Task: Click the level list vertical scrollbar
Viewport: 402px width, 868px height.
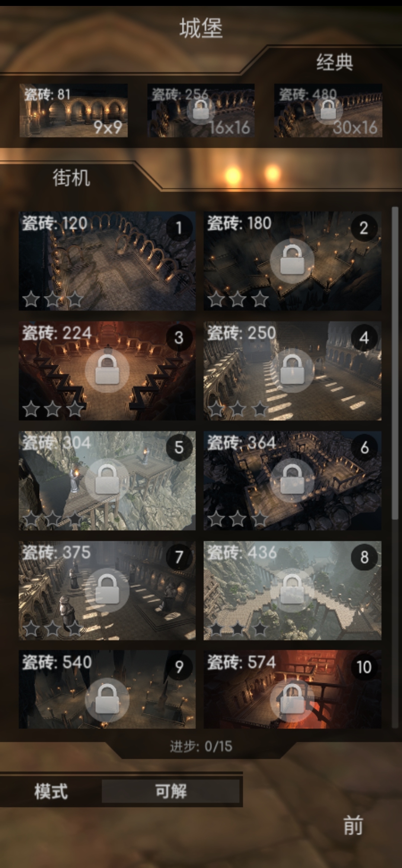Action: pyautogui.click(x=395, y=363)
